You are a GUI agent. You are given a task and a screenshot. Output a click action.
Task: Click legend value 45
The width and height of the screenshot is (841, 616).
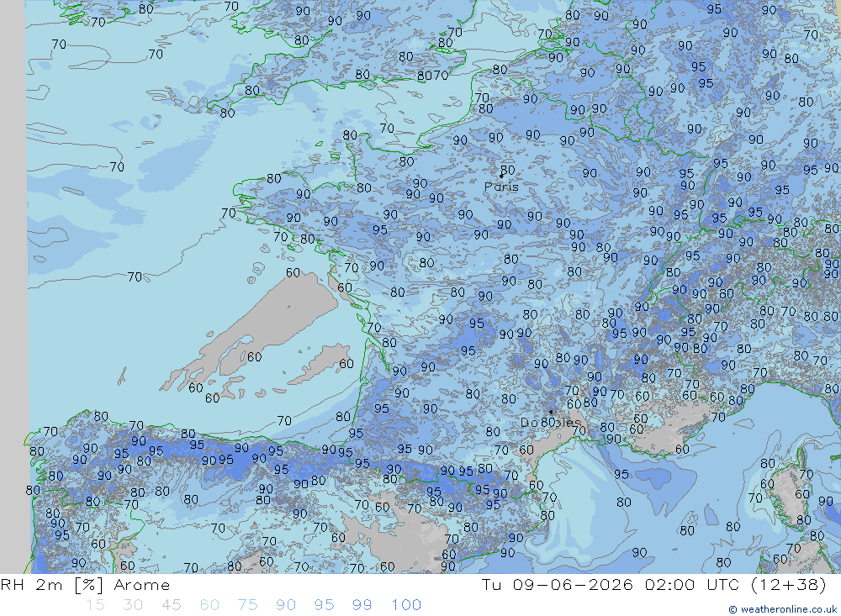171,605
